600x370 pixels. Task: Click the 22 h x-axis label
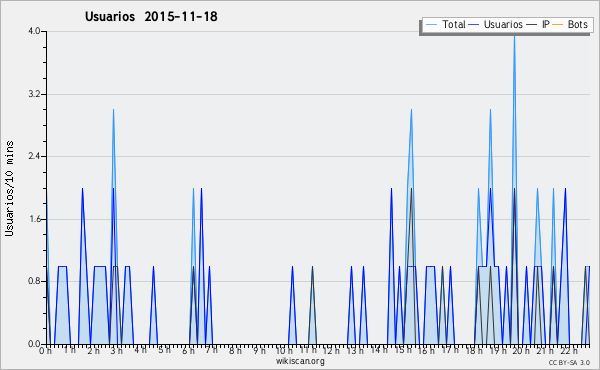(569, 350)
